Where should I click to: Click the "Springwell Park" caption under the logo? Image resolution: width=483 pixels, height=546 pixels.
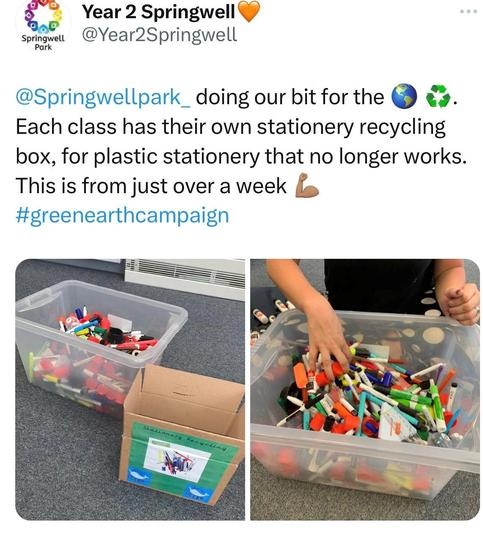click(x=43, y=42)
